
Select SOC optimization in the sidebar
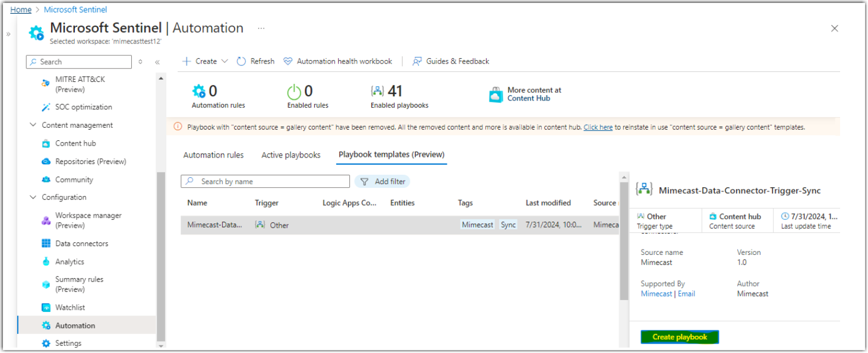pos(75,106)
